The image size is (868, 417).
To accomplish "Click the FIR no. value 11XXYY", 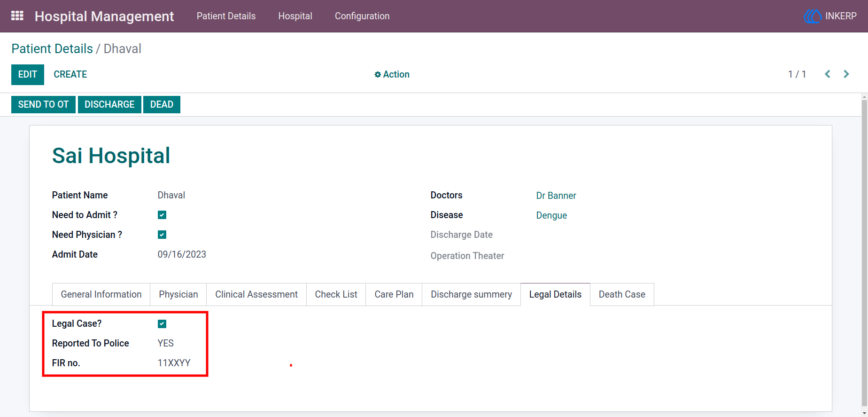I will [174, 363].
